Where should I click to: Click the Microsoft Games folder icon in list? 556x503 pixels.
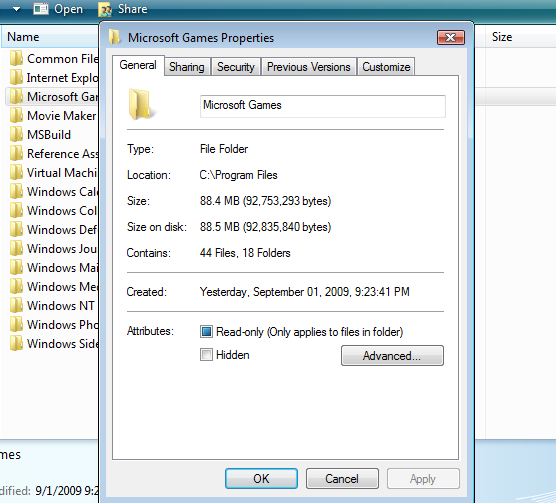point(16,96)
